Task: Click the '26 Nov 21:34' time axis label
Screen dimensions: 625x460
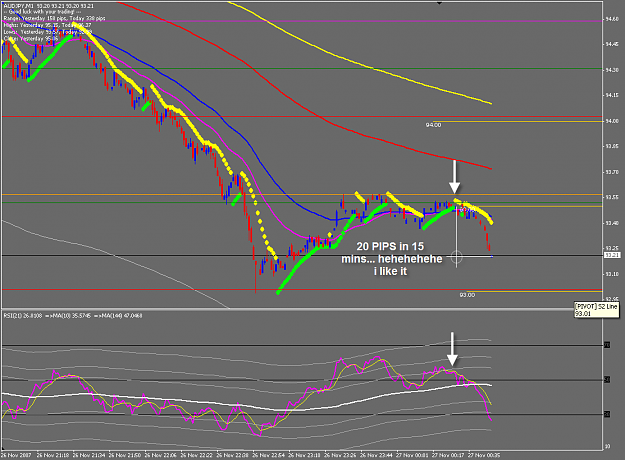Action: (89, 455)
